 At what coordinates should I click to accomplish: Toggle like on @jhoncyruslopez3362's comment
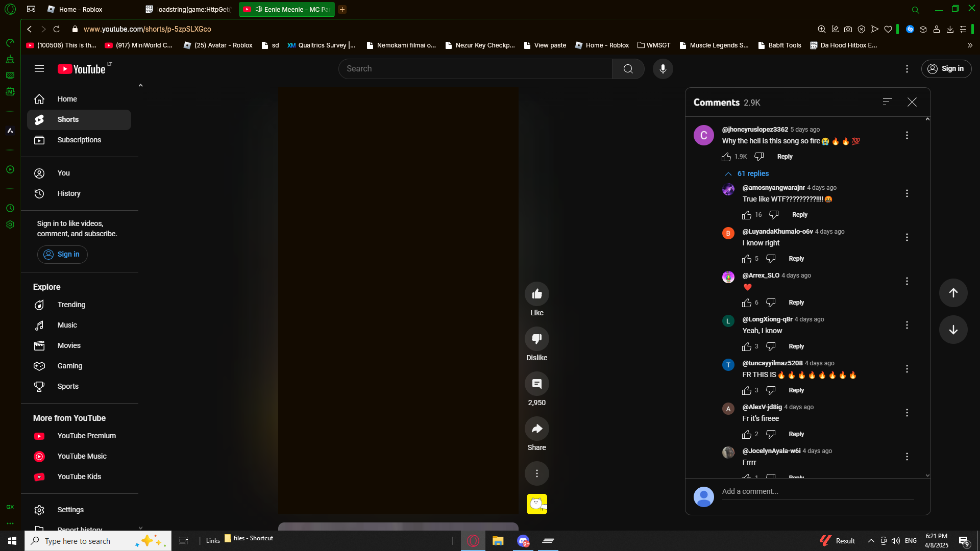(726, 157)
